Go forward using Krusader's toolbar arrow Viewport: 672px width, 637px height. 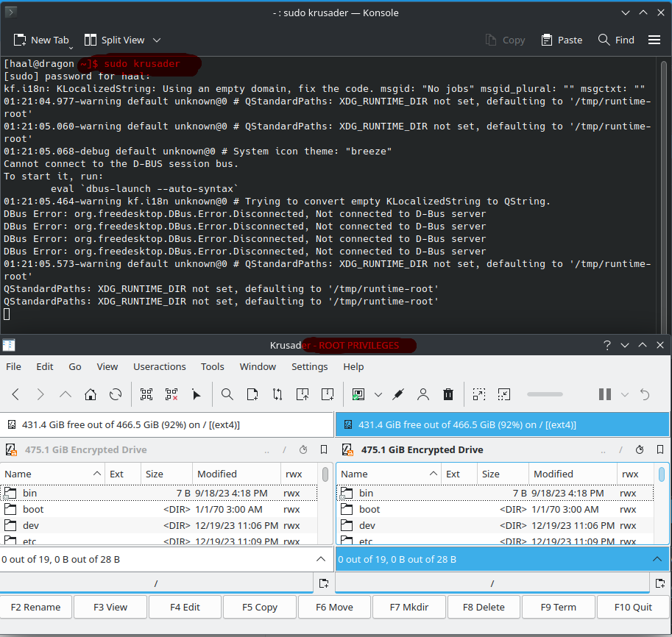tap(40, 394)
